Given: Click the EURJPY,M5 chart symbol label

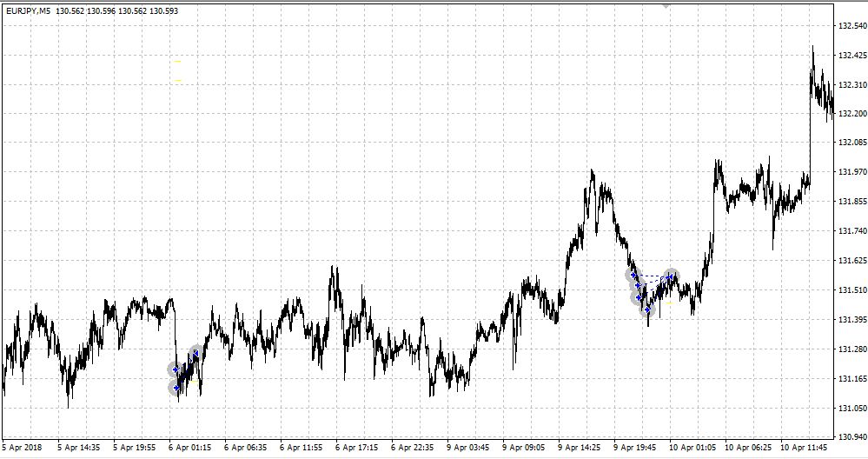Looking at the screenshot, I should [28, 10].
